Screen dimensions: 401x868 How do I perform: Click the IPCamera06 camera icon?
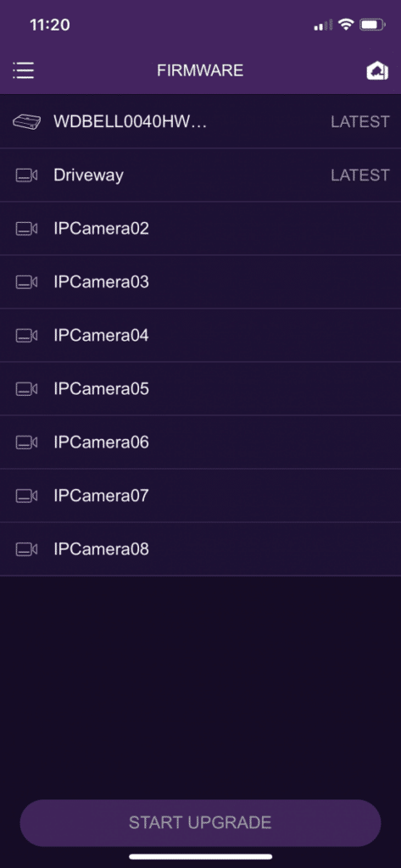click(x=26, y=442)
